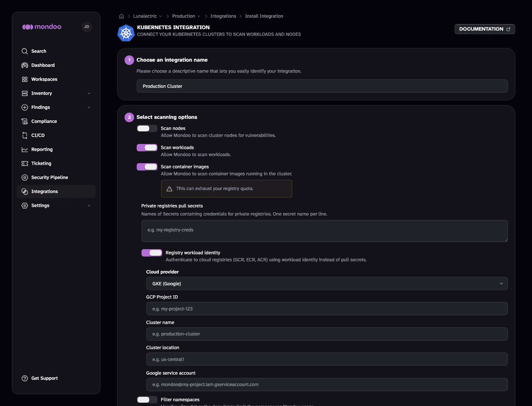Open the Workspaces page

coord(56,79)
